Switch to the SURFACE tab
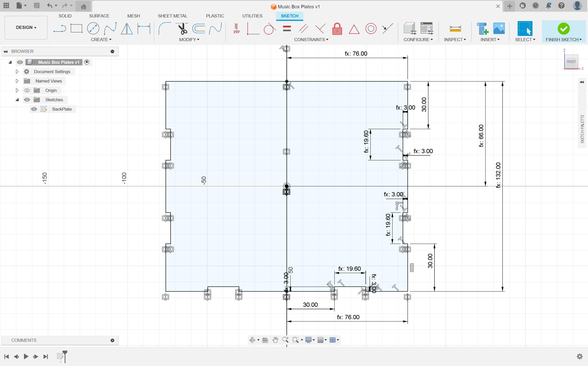The image size is (588, 366). click(99, 16)
